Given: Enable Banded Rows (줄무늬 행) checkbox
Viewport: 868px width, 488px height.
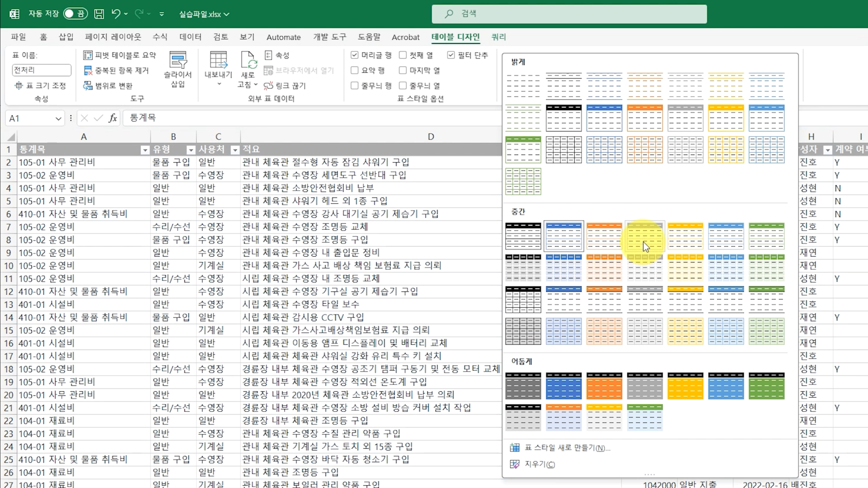Looking at the screenshot, I should [354, 86].
